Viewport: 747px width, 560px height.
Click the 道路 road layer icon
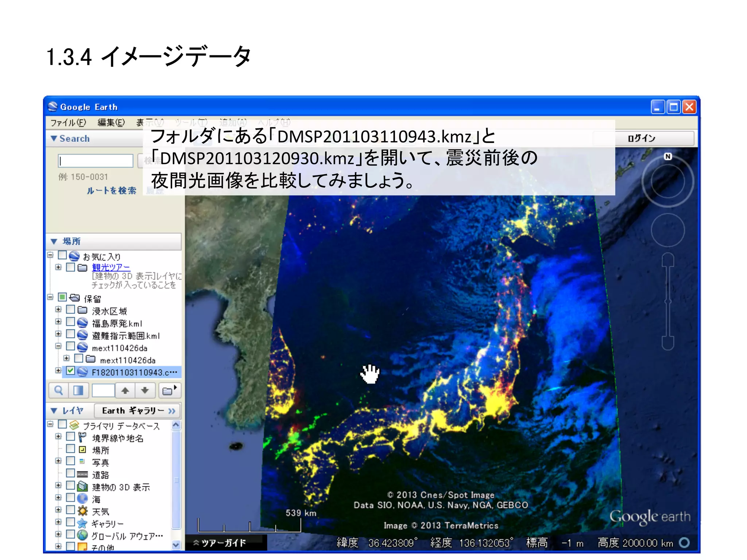pyautogui.click(x=82, y=474)
